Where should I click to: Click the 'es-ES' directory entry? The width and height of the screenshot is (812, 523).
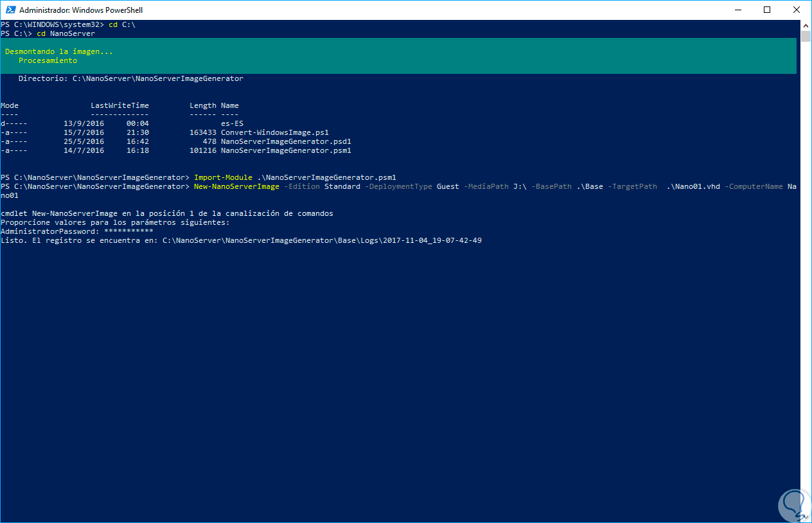pos(232,123)
